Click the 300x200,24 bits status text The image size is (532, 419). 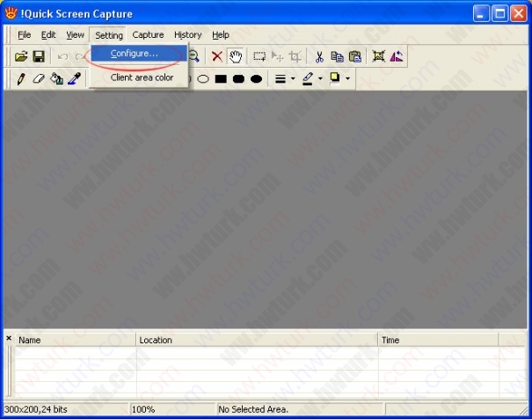click(36, 409)
